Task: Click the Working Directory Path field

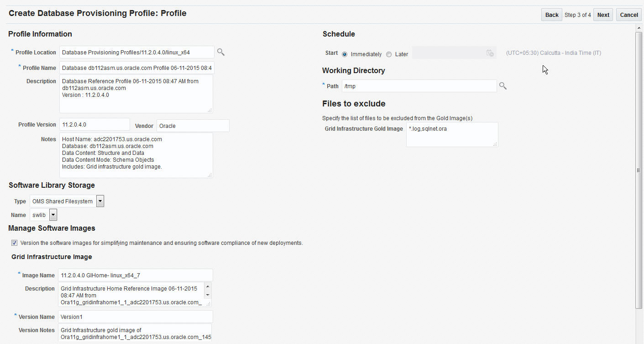Action: [x=419, y=86]
